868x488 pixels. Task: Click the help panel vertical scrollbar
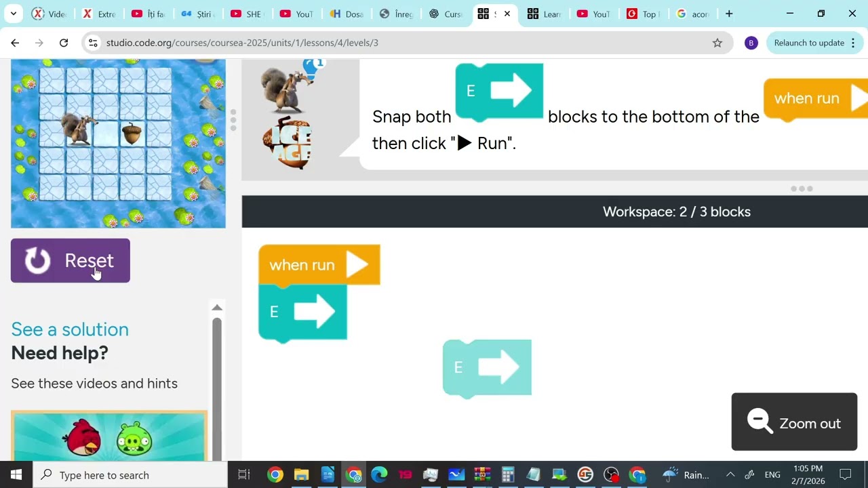click(x=217, y=389)
